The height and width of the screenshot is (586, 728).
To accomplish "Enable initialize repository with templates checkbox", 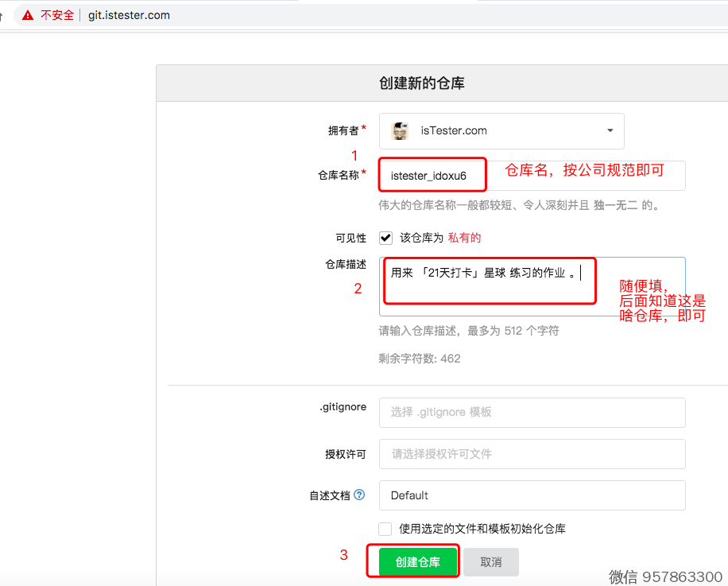I will click(385, 529).
